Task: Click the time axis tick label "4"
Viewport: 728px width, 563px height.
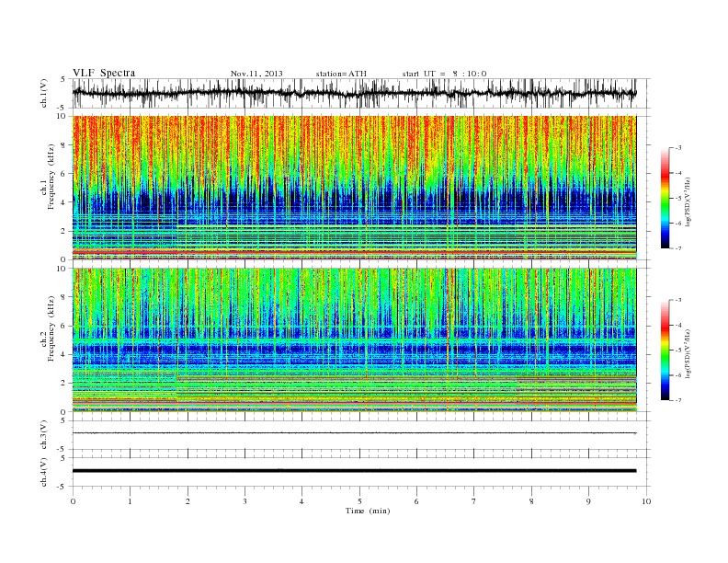Action: (x=302, y=501)
